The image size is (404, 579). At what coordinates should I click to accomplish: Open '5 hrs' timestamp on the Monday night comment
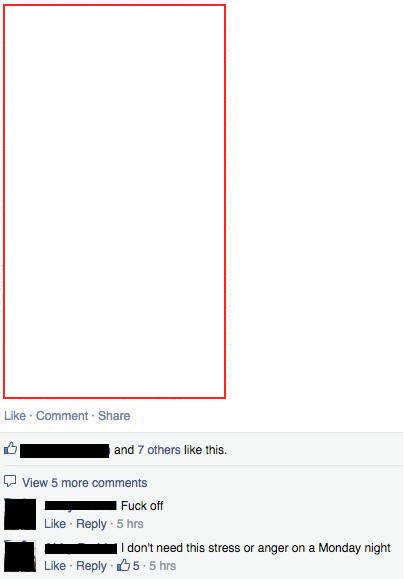point(162,566)
